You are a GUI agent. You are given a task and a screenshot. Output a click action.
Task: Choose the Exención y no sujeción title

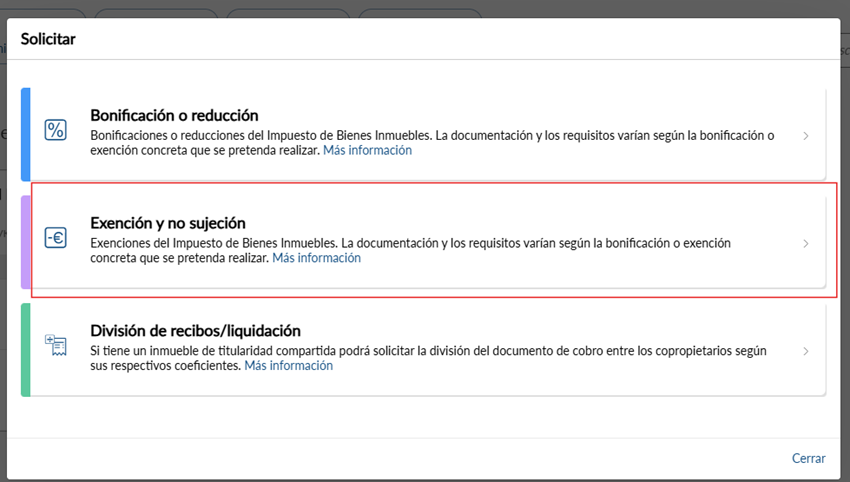[167, 223]
